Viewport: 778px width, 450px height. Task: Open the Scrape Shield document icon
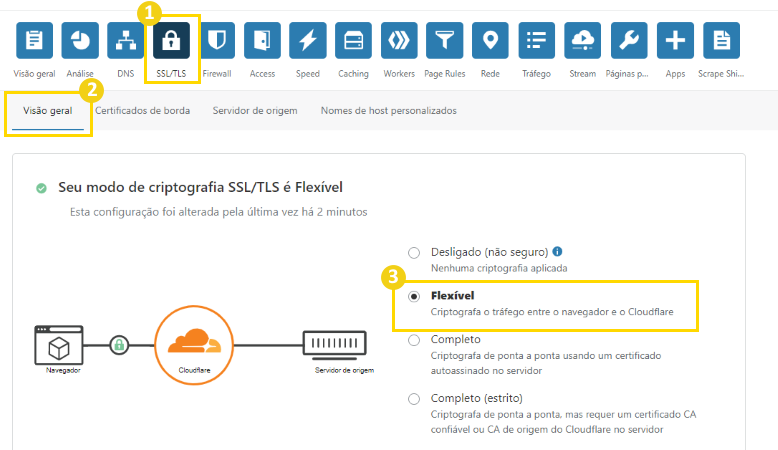pos(721,40)
